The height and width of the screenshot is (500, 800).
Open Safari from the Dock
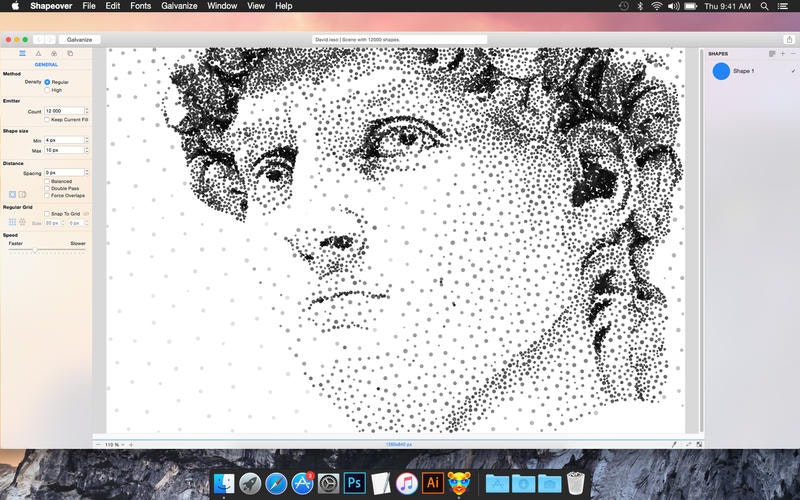[x=276, y=483]
